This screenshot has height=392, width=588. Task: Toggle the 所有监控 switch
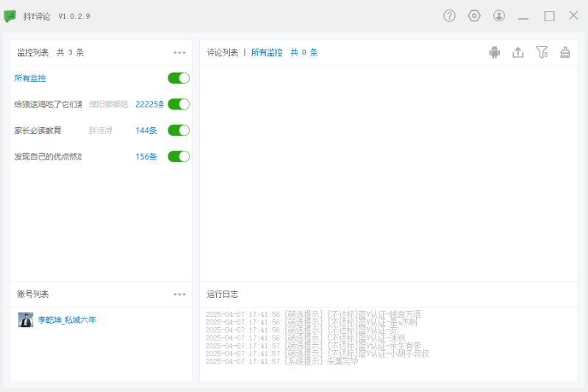[179, 78]
